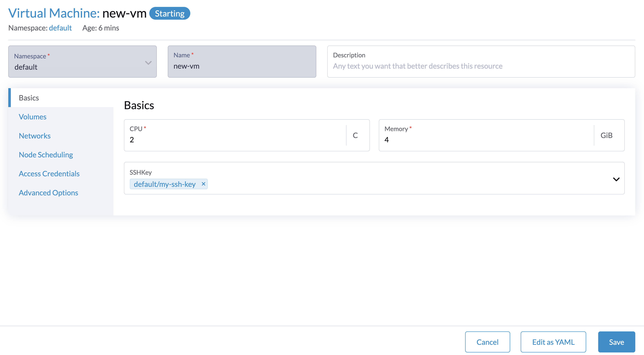Click the Edit as YAML button
This screenshot has width=644, height=355.
(x=553, y=342)
